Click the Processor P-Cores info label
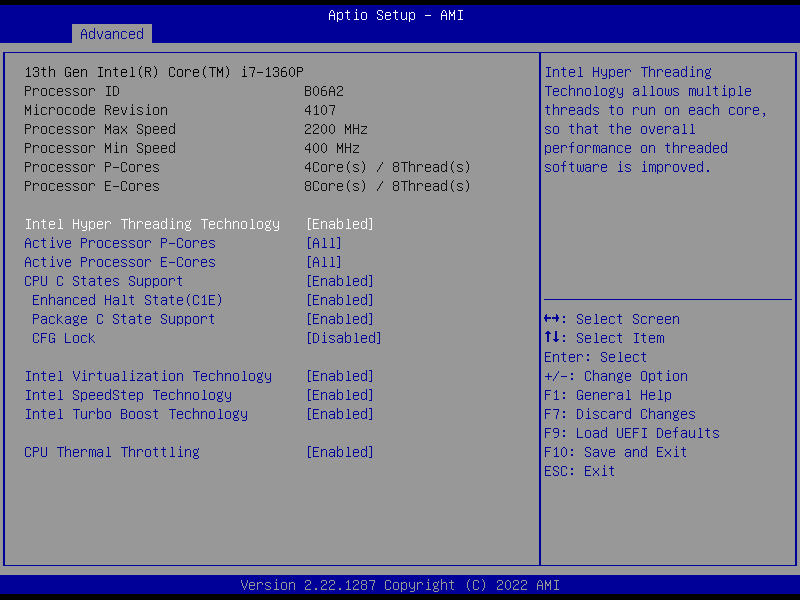 click(x=92, y=167)
